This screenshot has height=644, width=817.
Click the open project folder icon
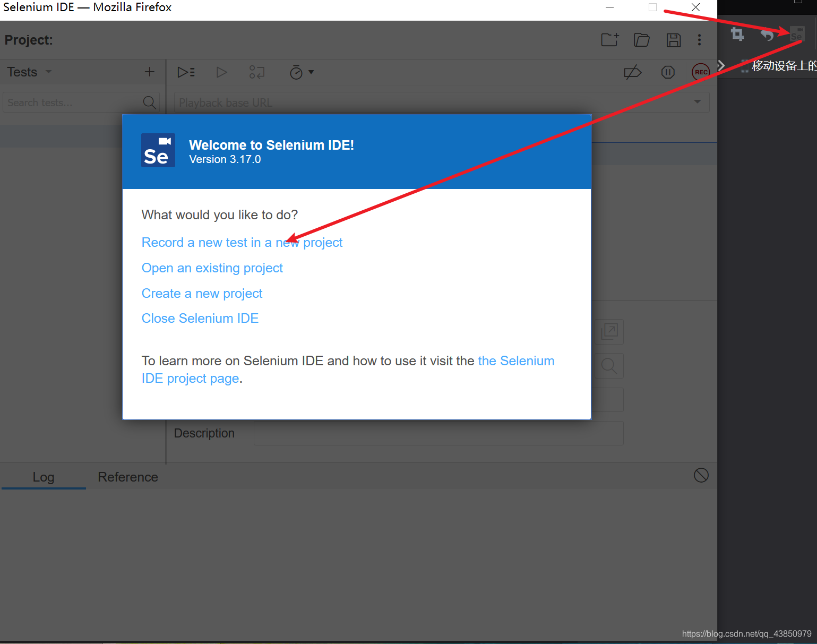(641, 40)
